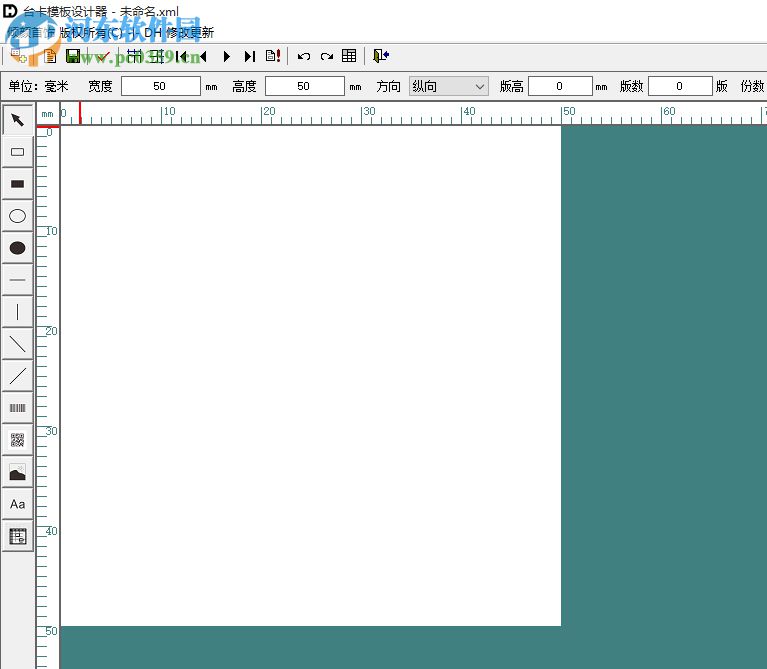This screenshot has height=669, width=767.
Task: Go to the next record
Action: coord(226,56)
